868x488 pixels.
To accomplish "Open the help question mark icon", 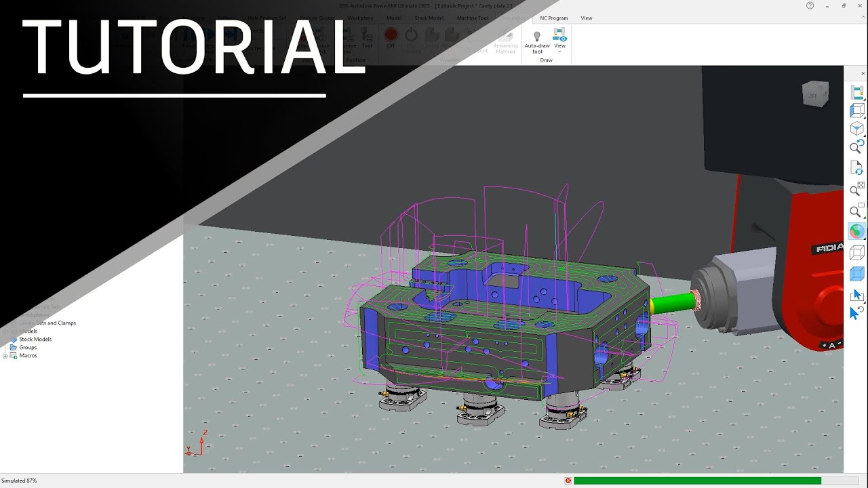I will coord(810,5).
